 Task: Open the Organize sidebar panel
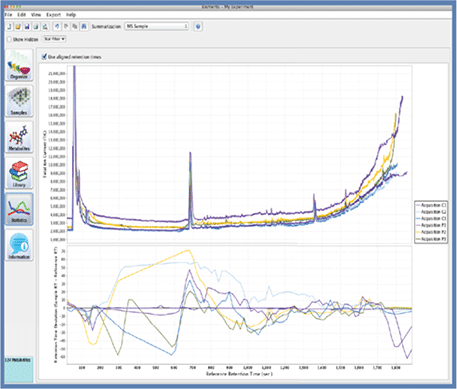pos(19,65)
